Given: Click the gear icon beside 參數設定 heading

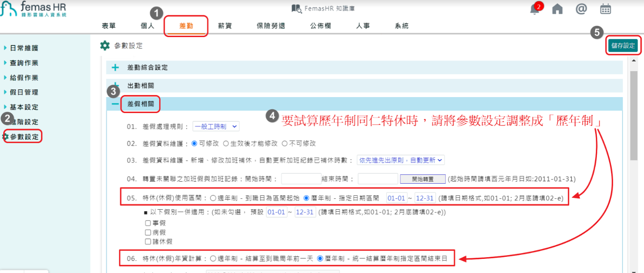Looking at the screenshot, I should [x=105, y=46].
